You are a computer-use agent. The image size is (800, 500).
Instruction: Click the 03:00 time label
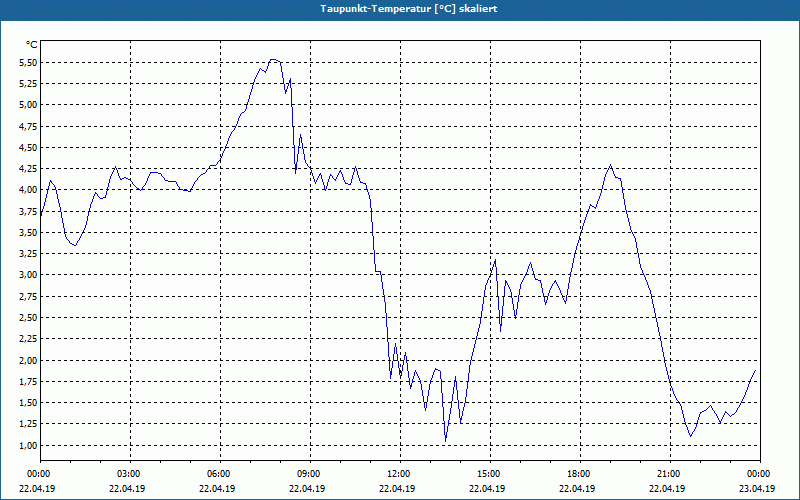127,474
